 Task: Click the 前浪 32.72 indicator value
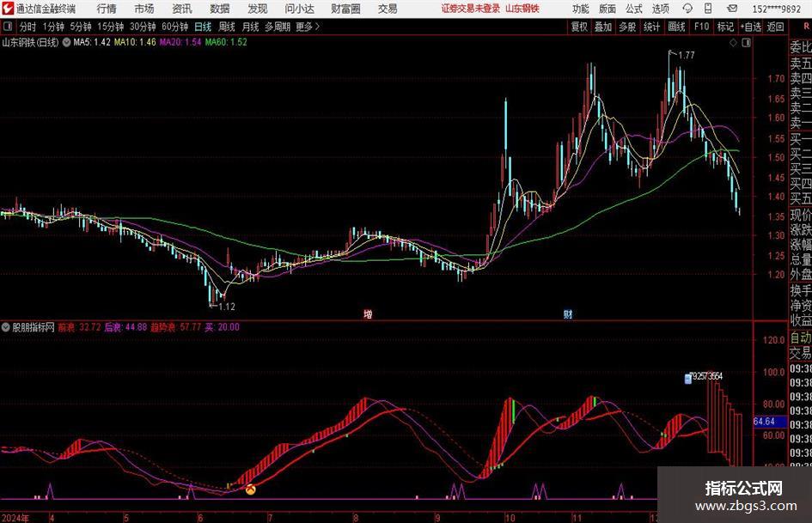click(x=79, y=327)
